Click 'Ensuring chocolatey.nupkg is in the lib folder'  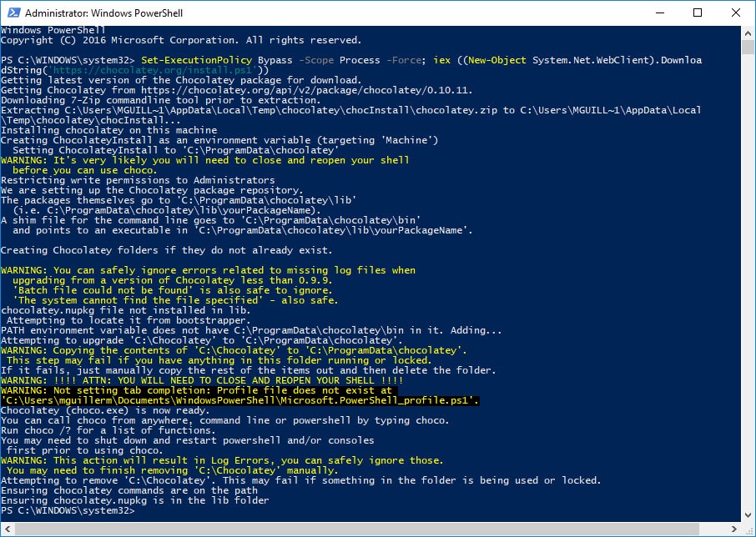(135, 500)
